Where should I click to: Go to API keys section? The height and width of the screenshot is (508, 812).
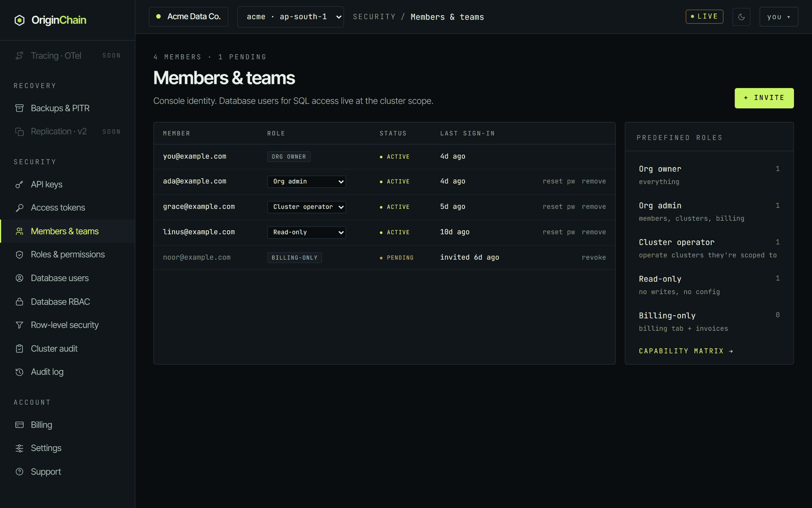coord(68,184)
